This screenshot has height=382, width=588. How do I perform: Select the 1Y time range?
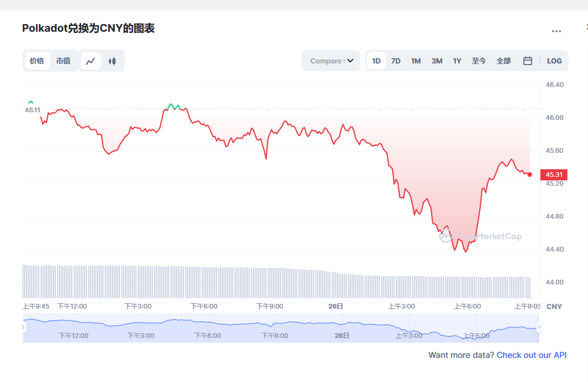click(457, 61)
